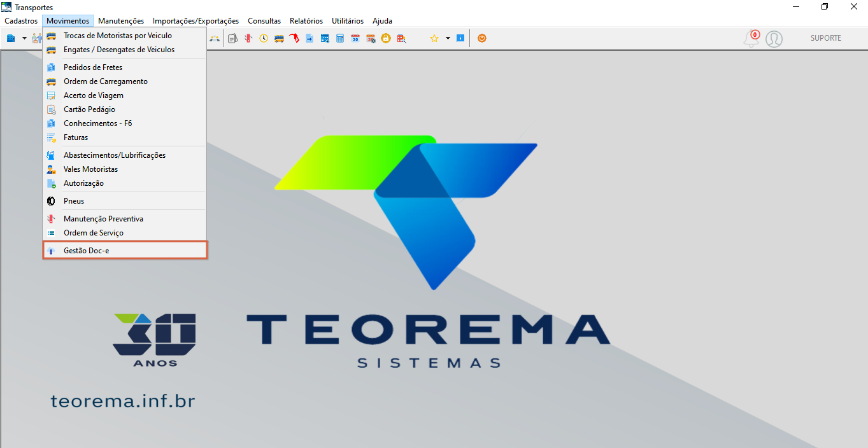Select Trocas de Motoristas por Veiculo

(125, 36)
